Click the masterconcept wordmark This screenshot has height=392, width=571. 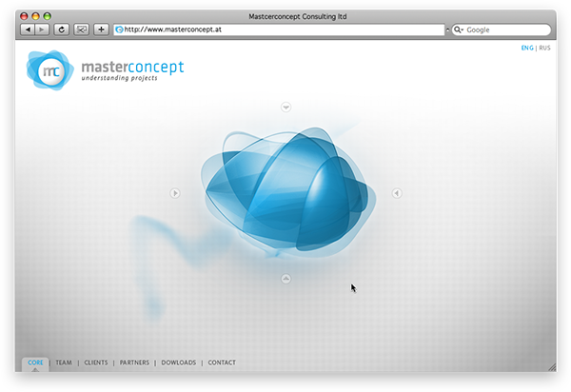(132, 68)
